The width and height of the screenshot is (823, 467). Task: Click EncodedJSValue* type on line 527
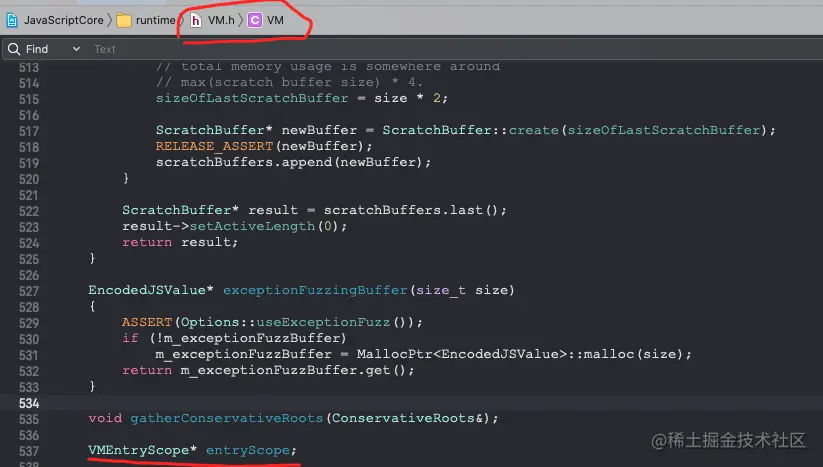(151, 290)
